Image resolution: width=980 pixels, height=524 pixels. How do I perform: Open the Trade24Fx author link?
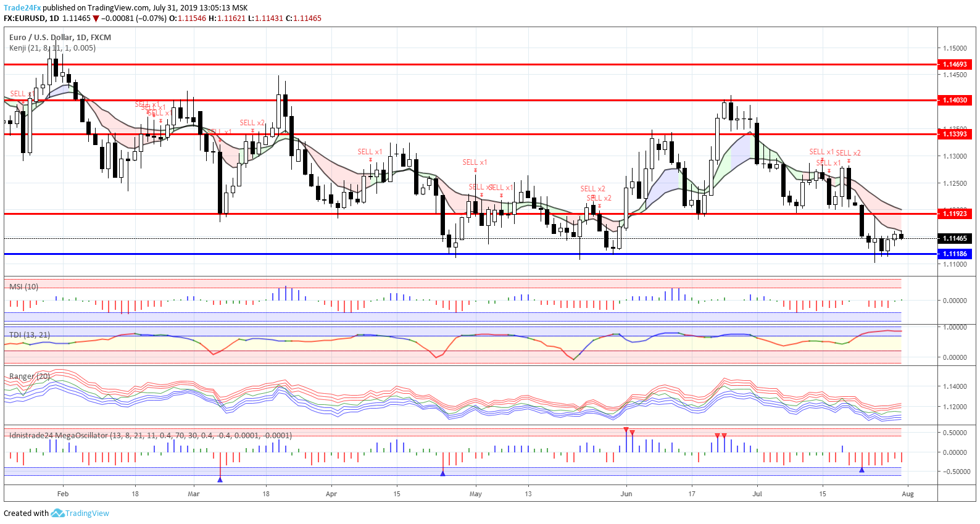click(x=22, y=8)
